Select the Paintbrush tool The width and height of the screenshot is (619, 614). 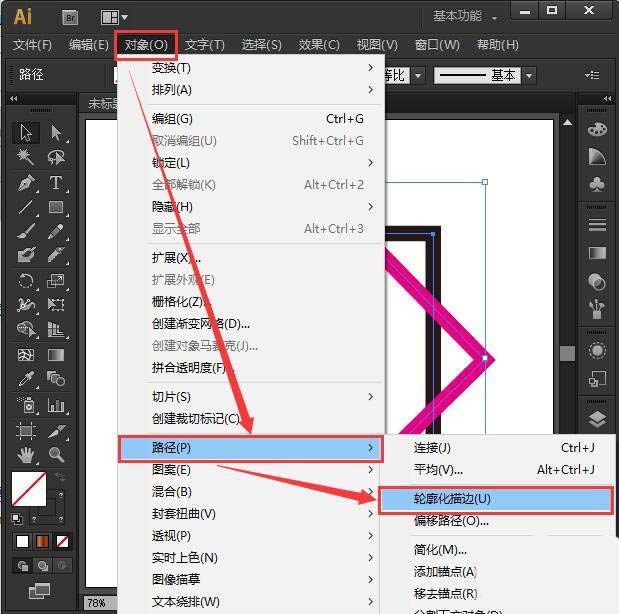point(26,231)
